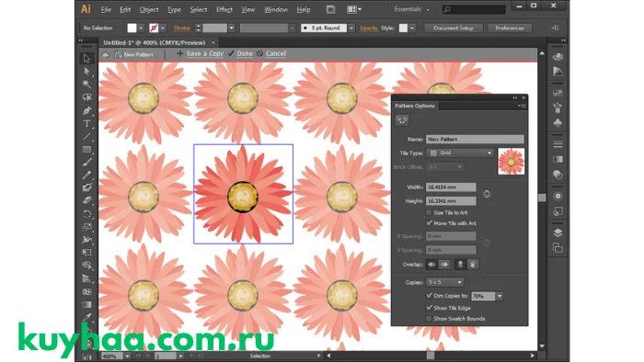Open Document Setup
Image resolution: width=644 pixels, height=362 pixels.
(454, 28)
